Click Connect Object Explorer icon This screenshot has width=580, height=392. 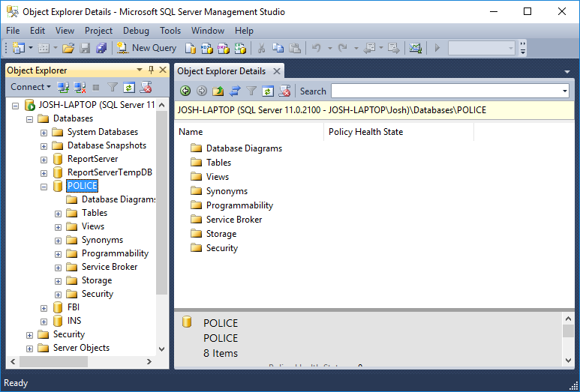pos(63,87)
